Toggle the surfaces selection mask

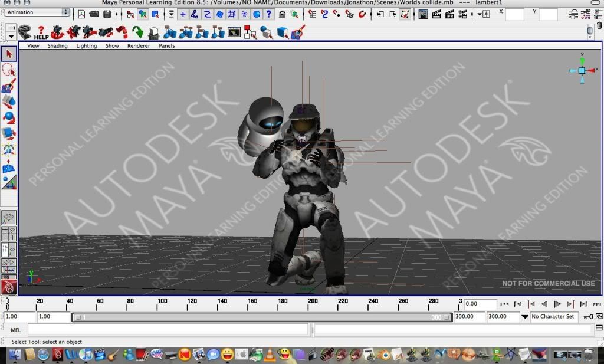219,14
